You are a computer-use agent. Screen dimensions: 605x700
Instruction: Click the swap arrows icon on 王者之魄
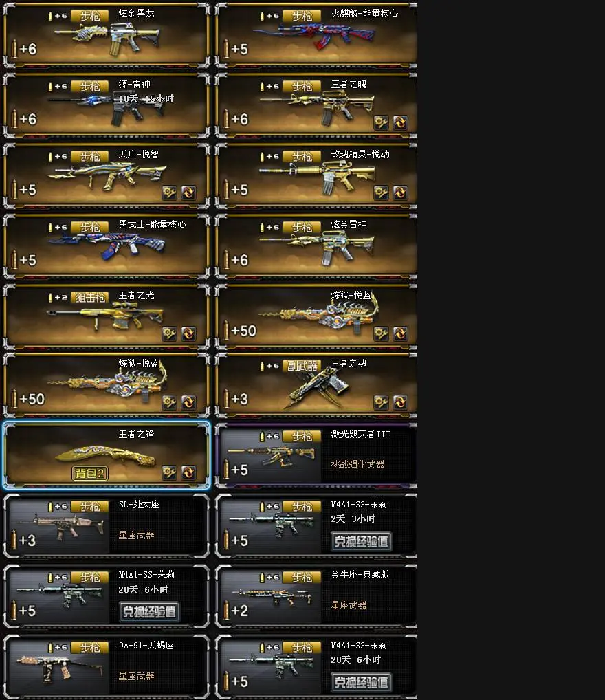click(400, 122)
